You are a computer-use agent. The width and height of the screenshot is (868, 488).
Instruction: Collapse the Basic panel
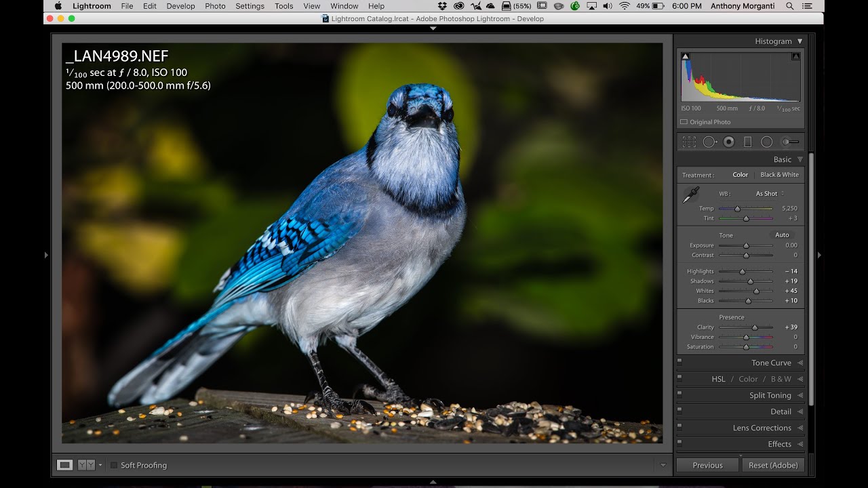[800, 159]
